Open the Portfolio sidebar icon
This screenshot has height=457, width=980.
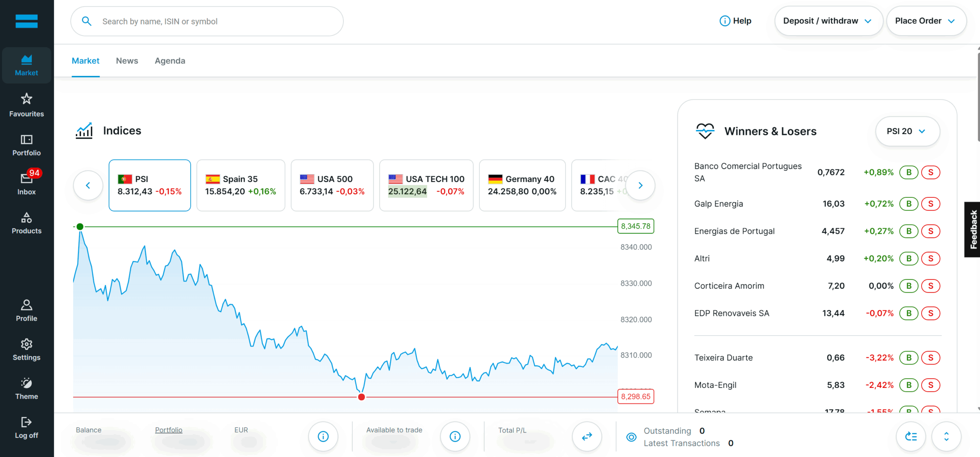[27, 140]
